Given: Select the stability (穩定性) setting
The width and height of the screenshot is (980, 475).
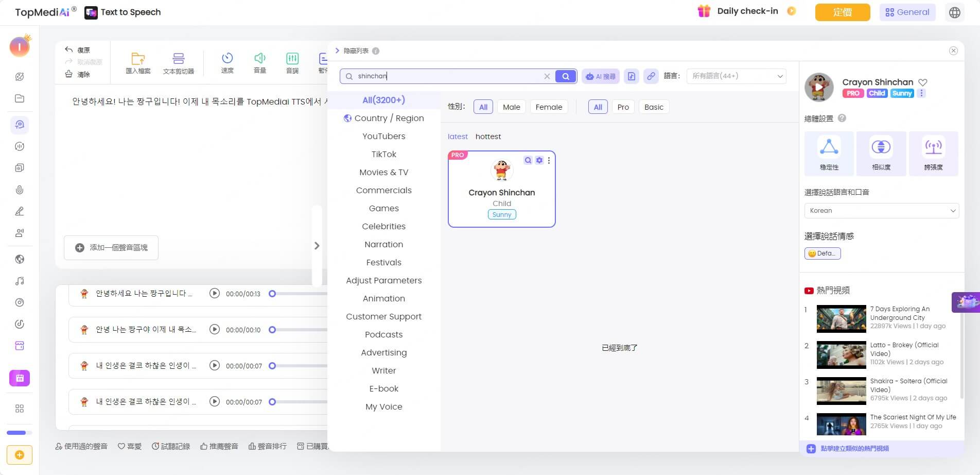Looking at the screenshot, I should pos(829,154).
